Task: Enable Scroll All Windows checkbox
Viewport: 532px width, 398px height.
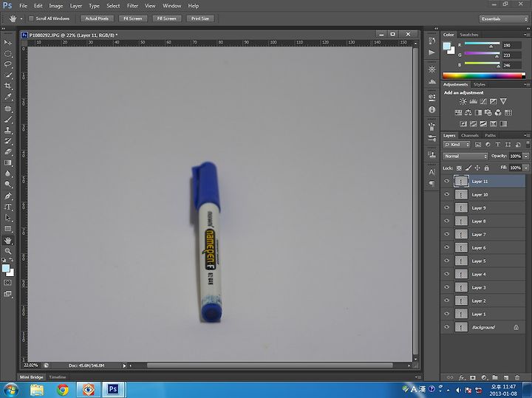Action: 31,18
